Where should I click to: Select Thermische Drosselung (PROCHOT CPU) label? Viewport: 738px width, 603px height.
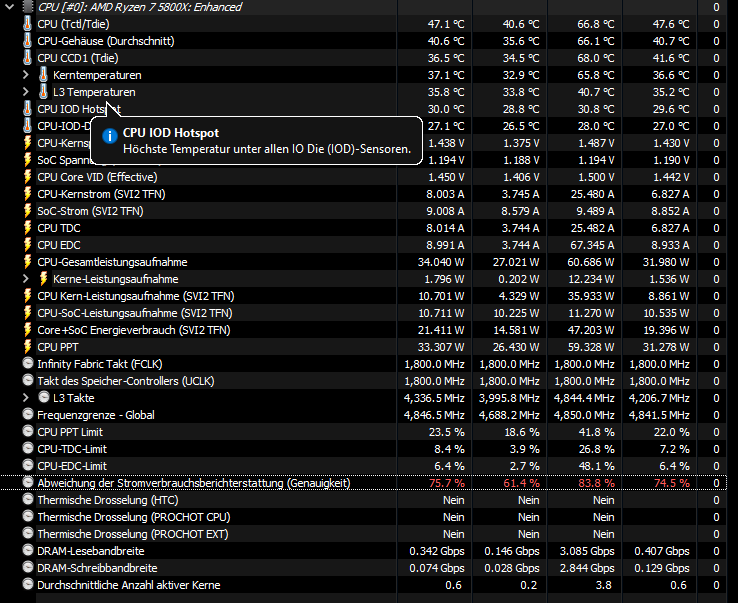coord(134,517)
